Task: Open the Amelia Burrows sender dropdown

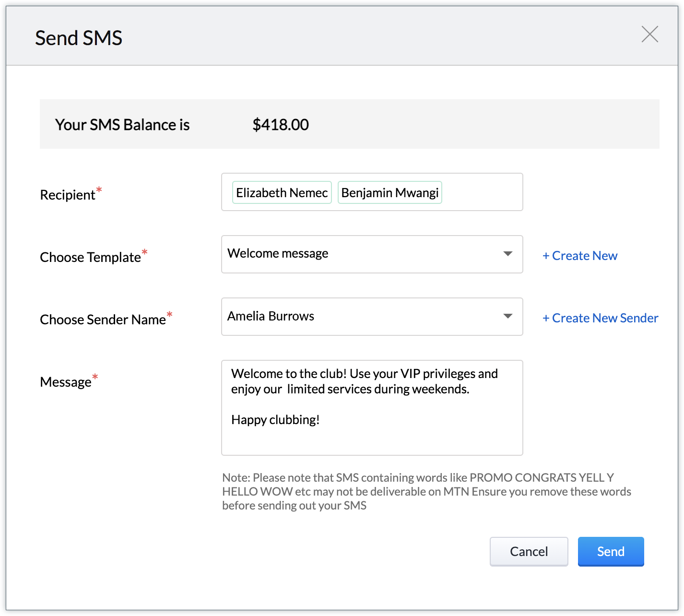Action: coord(365,316)
